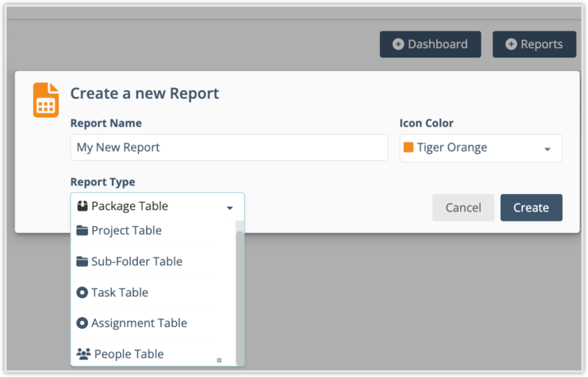
Task: Click the Task Table circle icon
Action: click(x=82, y=292)
